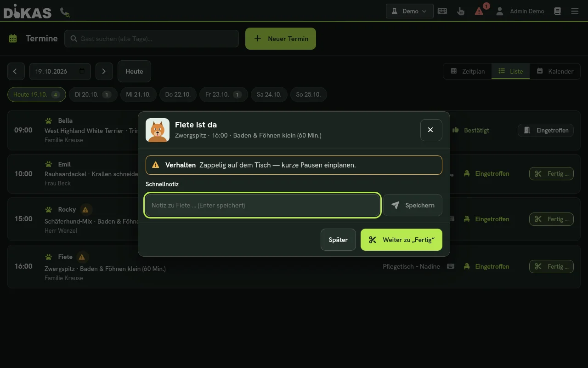Click the Speichern button in the dialog
This screenshot has height=368, width=588.
click(413, 205)
